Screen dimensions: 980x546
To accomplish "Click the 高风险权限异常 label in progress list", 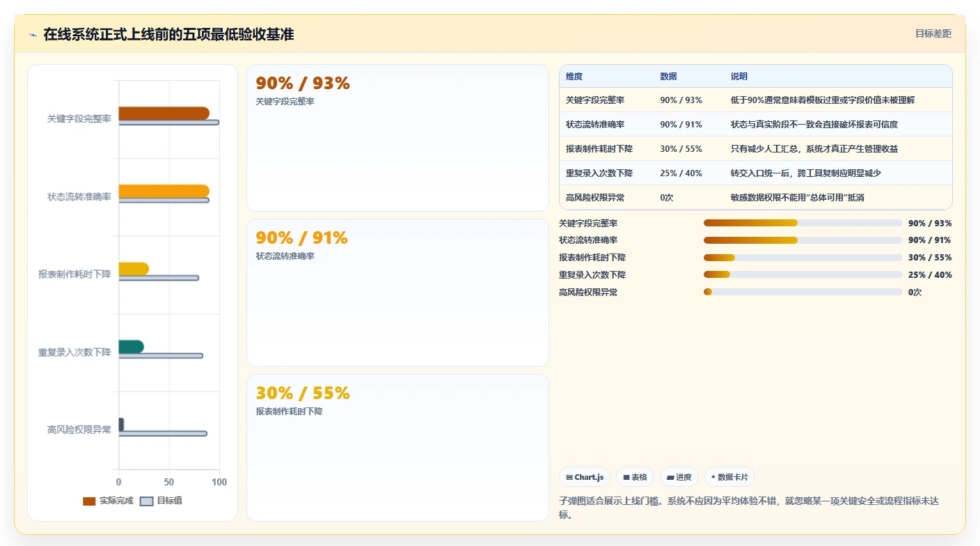I will [x=588, y=292].
